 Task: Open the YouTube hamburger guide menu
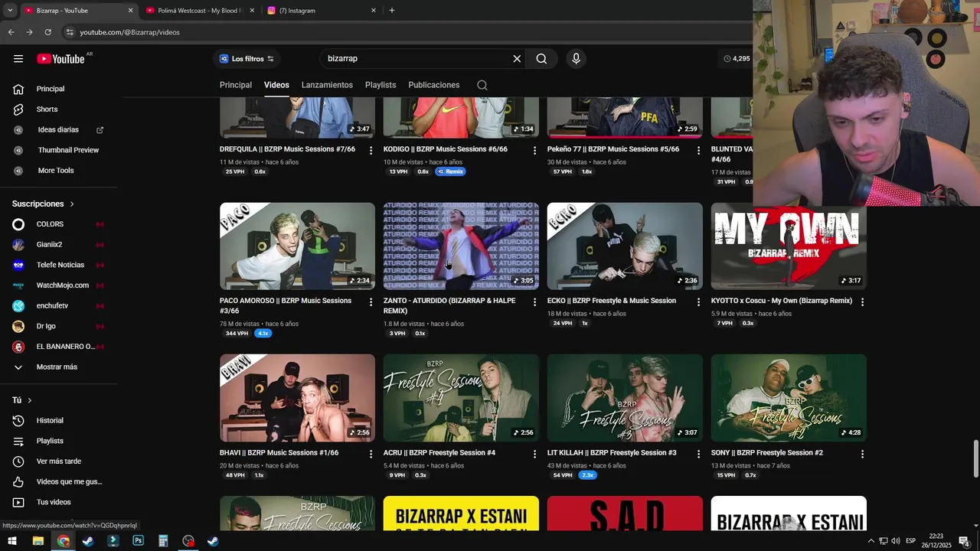(18, 59)
